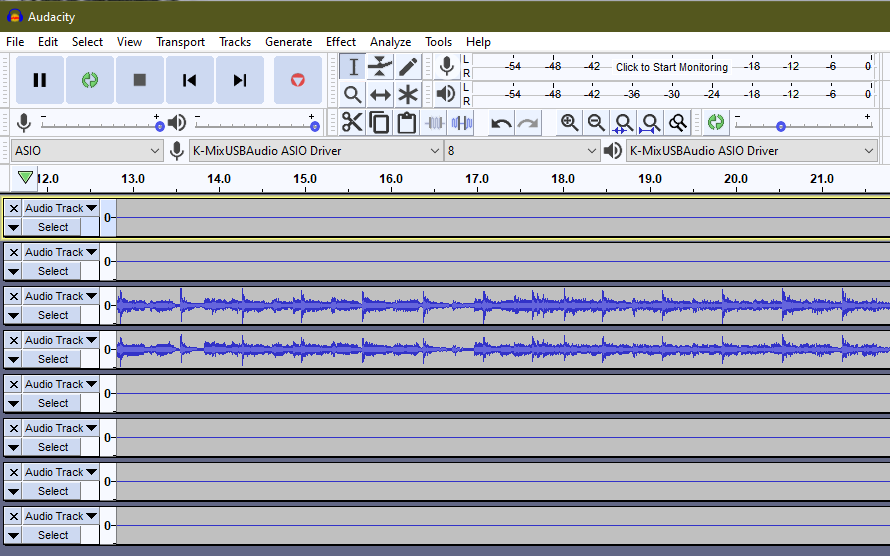Collapse the bottom track
This screenshot has height=556, width=890.
(14, 536)
